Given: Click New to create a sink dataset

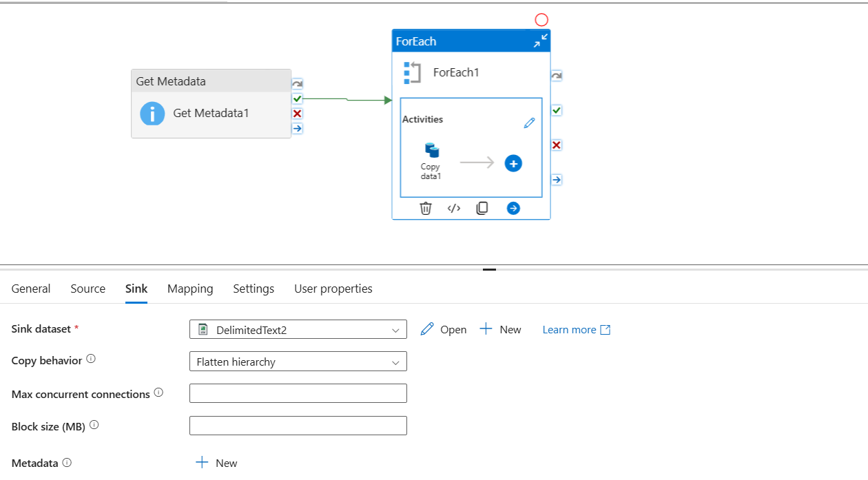Looking at the screenshot, I should (501, 329).
